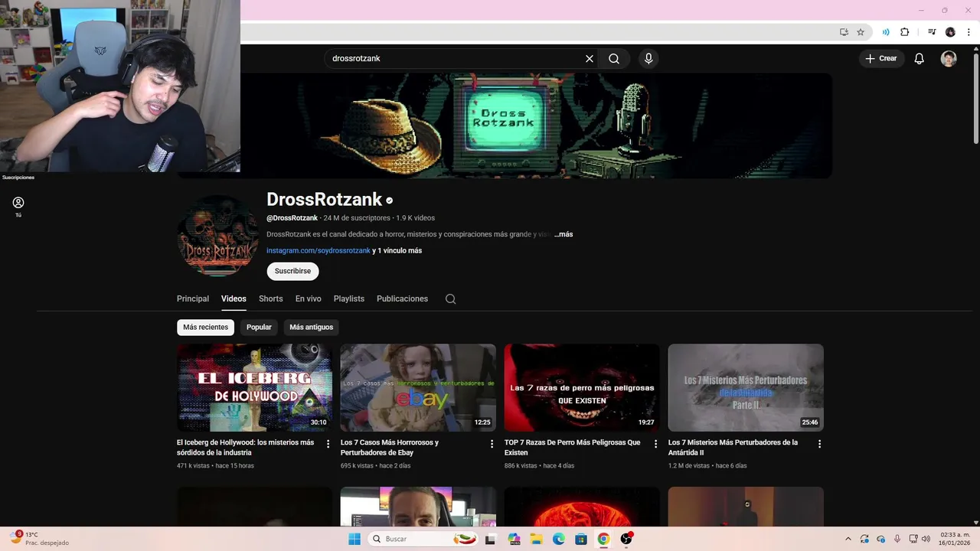Viewport: 980px width, 551px height.
Task: Click the blue sound-wave extension icon
Action: pos(886,32)
